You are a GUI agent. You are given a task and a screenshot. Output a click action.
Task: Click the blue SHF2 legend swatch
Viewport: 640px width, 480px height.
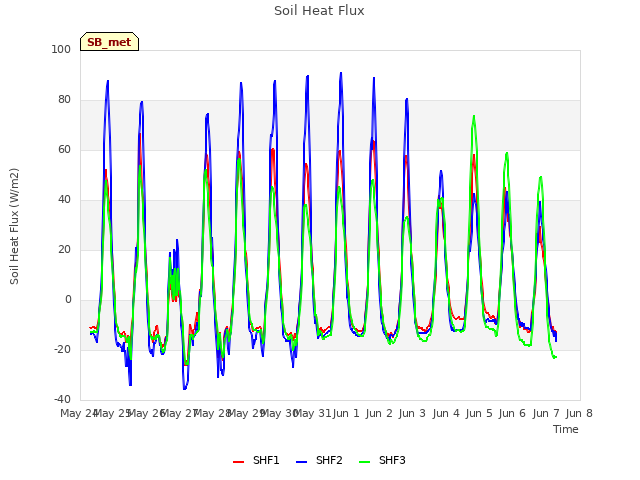pos(301,462)
